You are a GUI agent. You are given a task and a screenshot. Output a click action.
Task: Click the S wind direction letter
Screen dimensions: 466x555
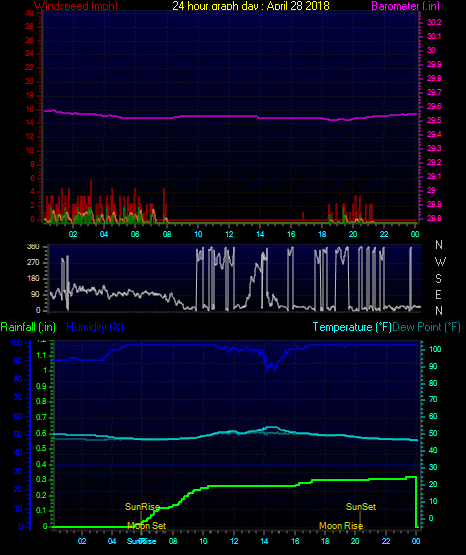tap(438, 279)
